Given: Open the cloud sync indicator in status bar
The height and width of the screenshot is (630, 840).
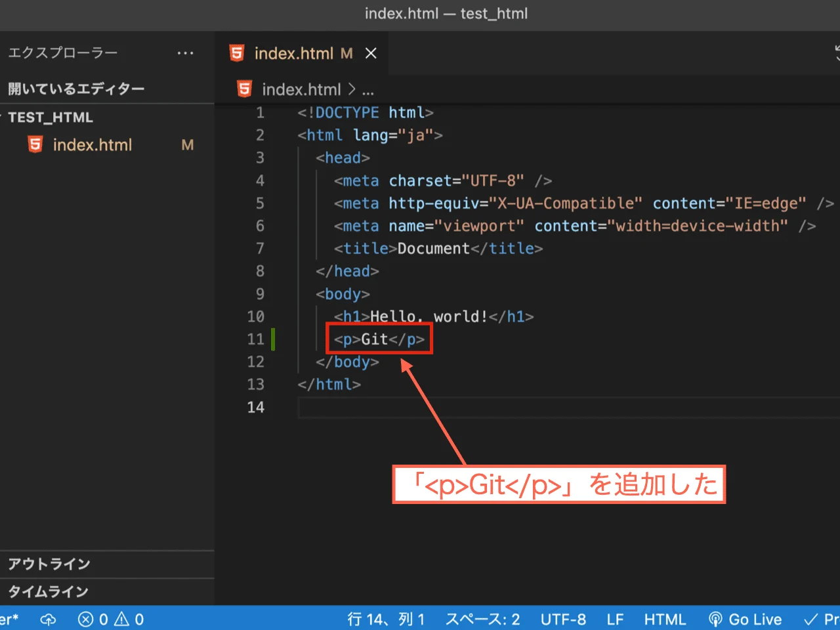Looking at the screenshot, I should [x=47, y=619].
